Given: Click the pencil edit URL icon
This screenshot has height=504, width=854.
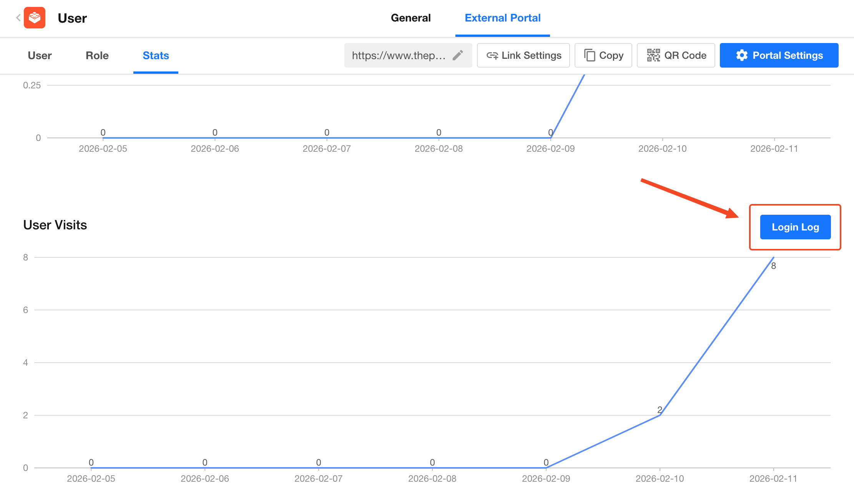Looking at the screenshot, I should coord(458,55).
